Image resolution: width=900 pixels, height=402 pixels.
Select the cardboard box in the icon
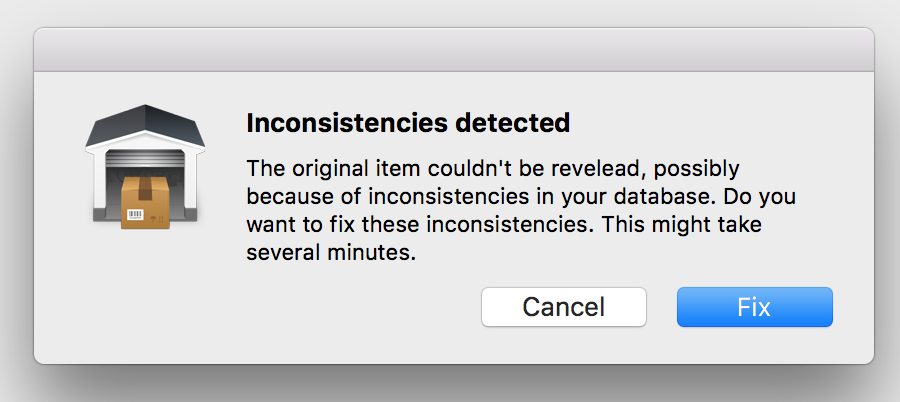[145, 202]
